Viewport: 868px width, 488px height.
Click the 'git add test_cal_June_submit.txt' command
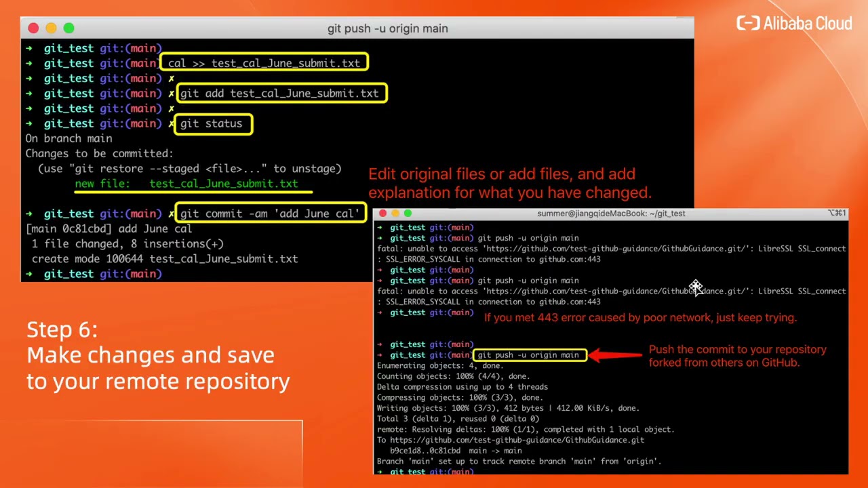click(279, 94)
